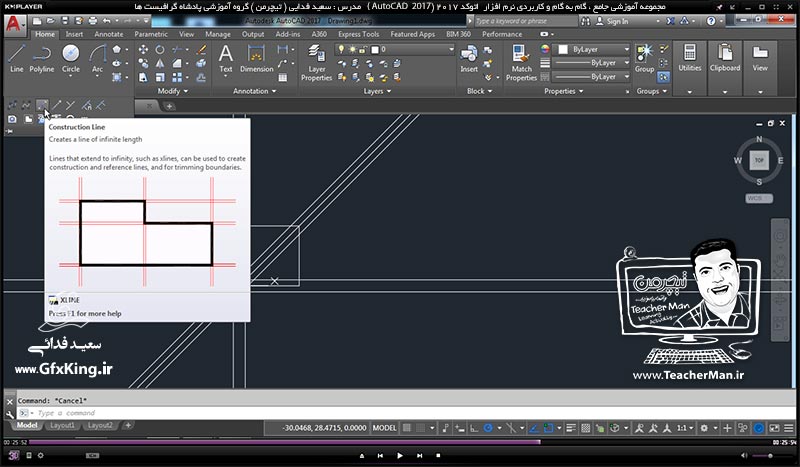Select the Dimension tool
The image size is (800, 467).
click(x=256, y=58)
